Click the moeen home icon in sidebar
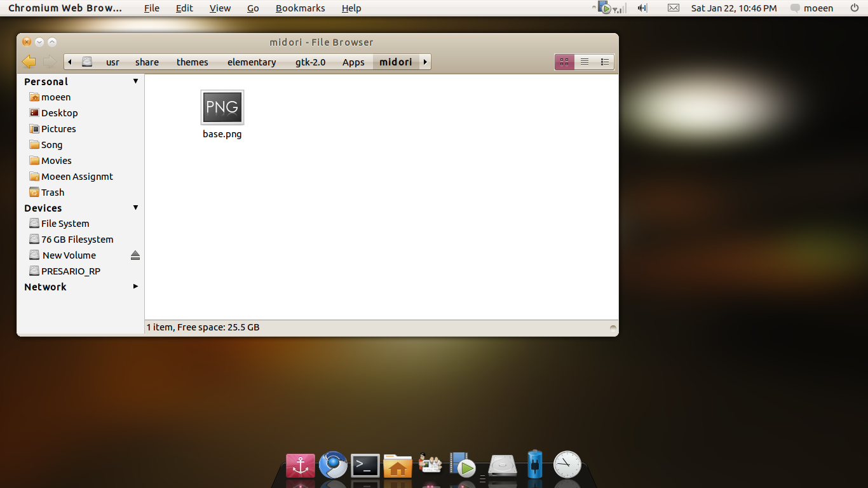868x488 pixels. 34,97
